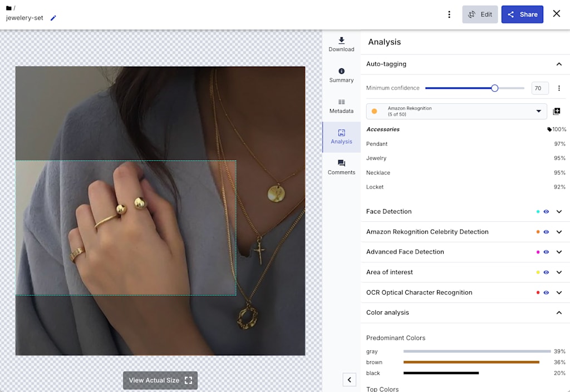Click the Minimum confidence slider handle
Viewport: 570px width, 392px height.
pyautogui.click(x=494, y=88)
